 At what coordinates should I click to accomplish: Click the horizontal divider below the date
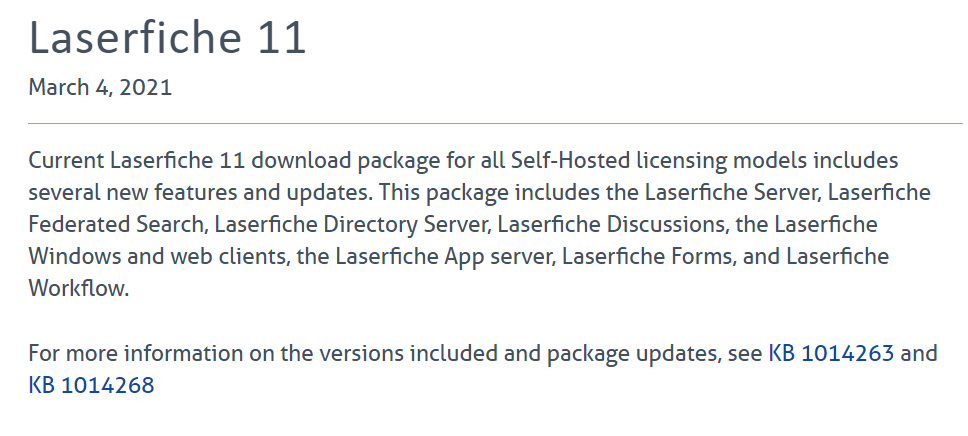point(498,124)
